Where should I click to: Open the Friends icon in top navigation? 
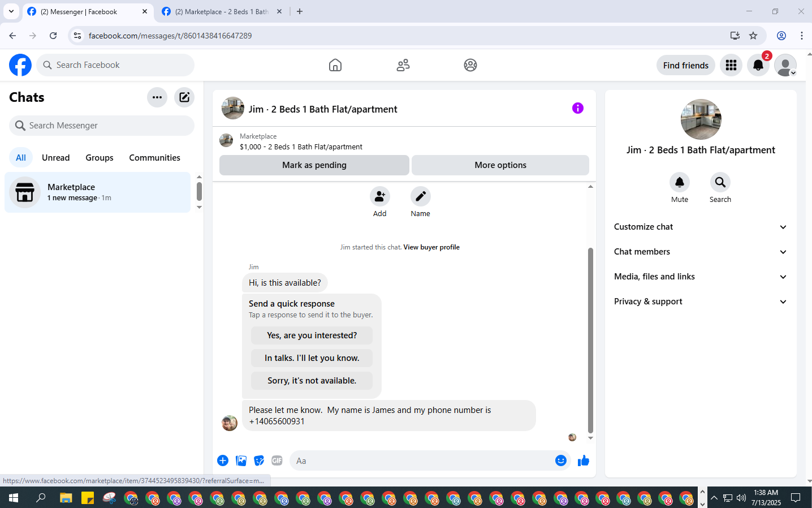403,65
